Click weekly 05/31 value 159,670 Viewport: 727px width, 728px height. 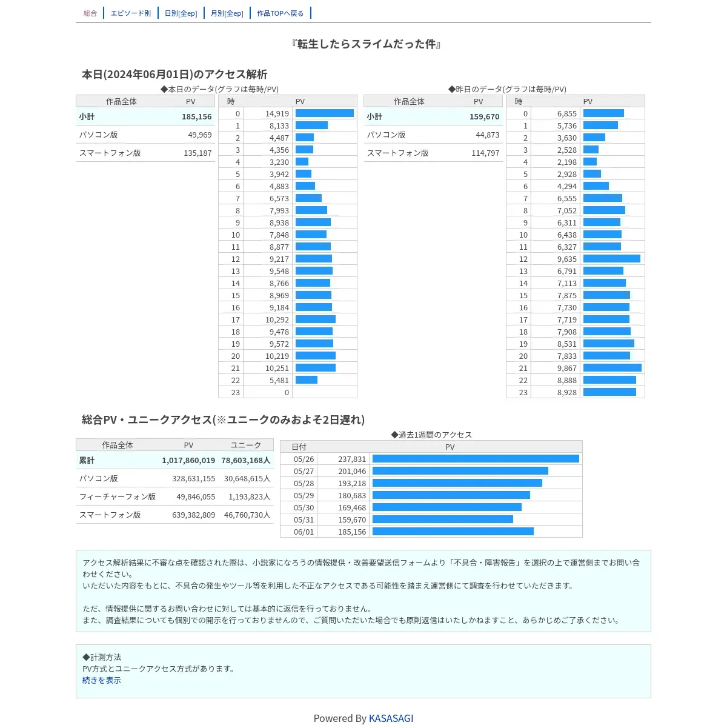pos(352,519)
